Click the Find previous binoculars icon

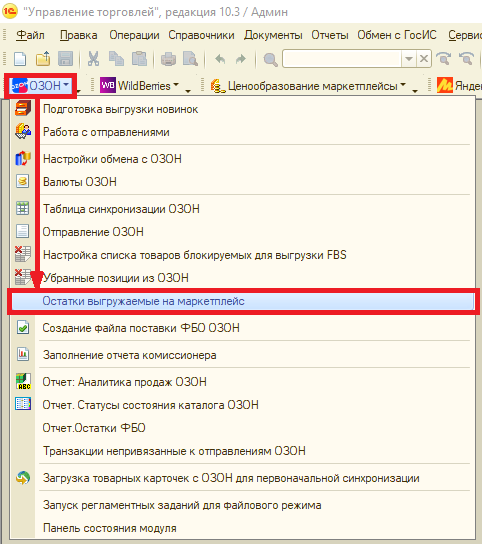[x=466, y=59]
